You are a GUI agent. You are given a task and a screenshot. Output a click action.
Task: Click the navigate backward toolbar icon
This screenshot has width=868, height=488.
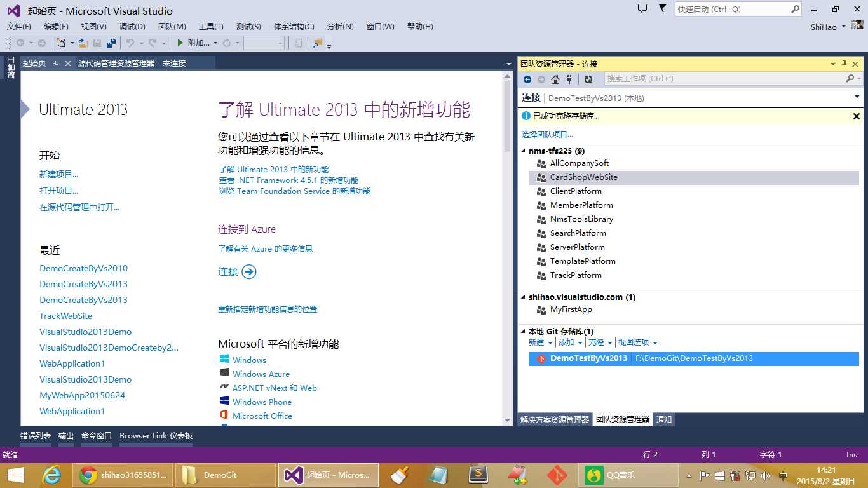(x=20, y=43)
